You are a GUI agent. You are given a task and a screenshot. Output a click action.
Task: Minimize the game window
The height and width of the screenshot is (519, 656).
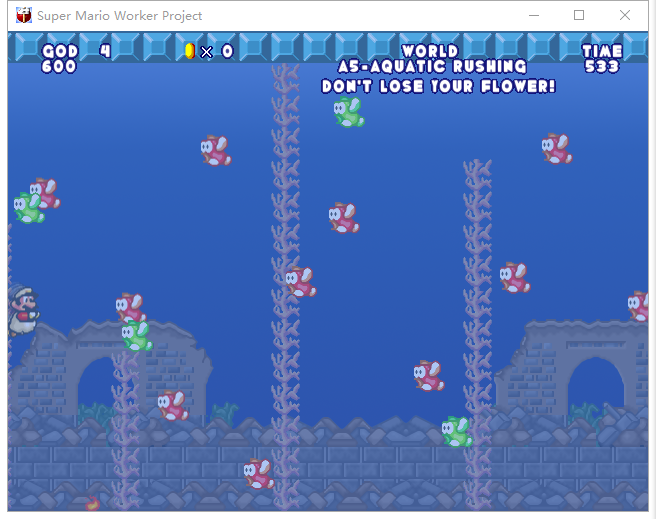[534, 15]
